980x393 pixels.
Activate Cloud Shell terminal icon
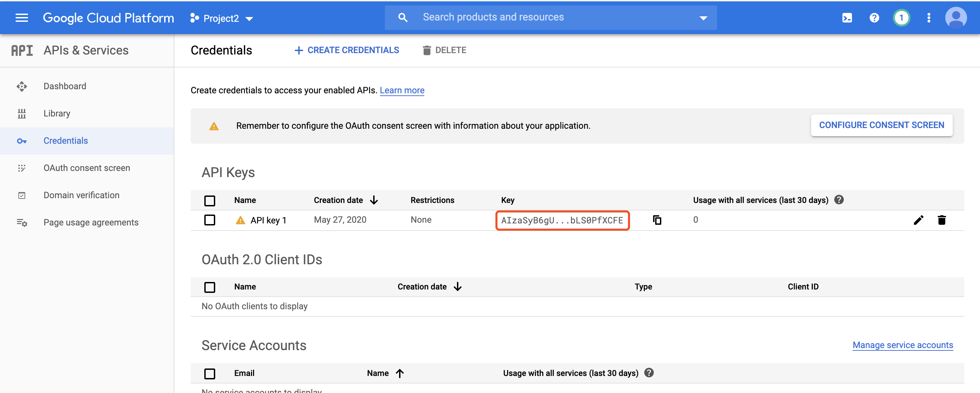[x=847, y=18]
